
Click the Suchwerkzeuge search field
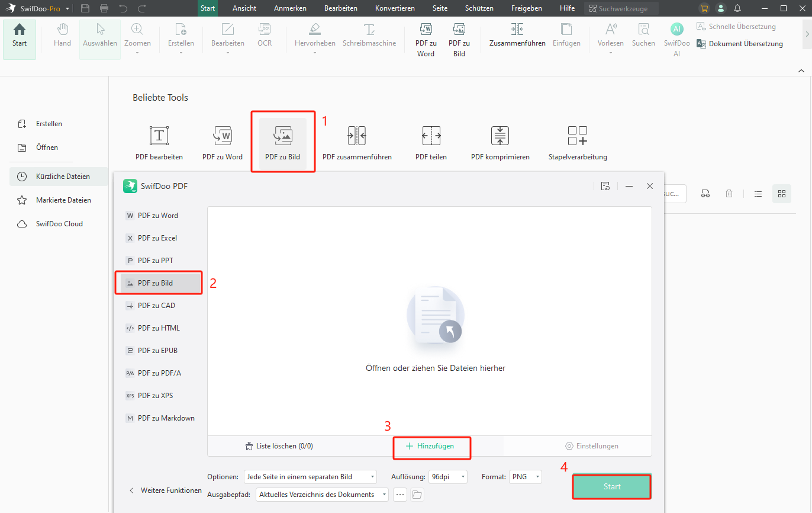(621, 8)
